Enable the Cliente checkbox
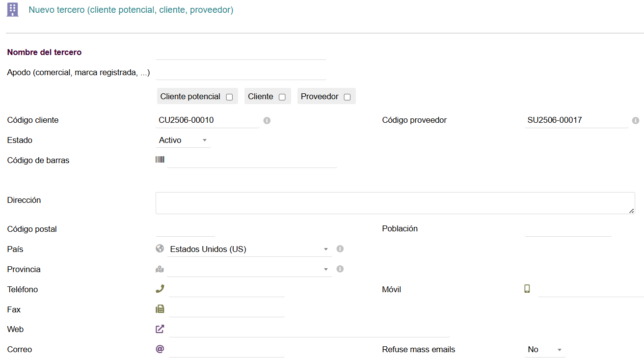Viewport: 644px width, 362px height. click(x=282, y=97)
